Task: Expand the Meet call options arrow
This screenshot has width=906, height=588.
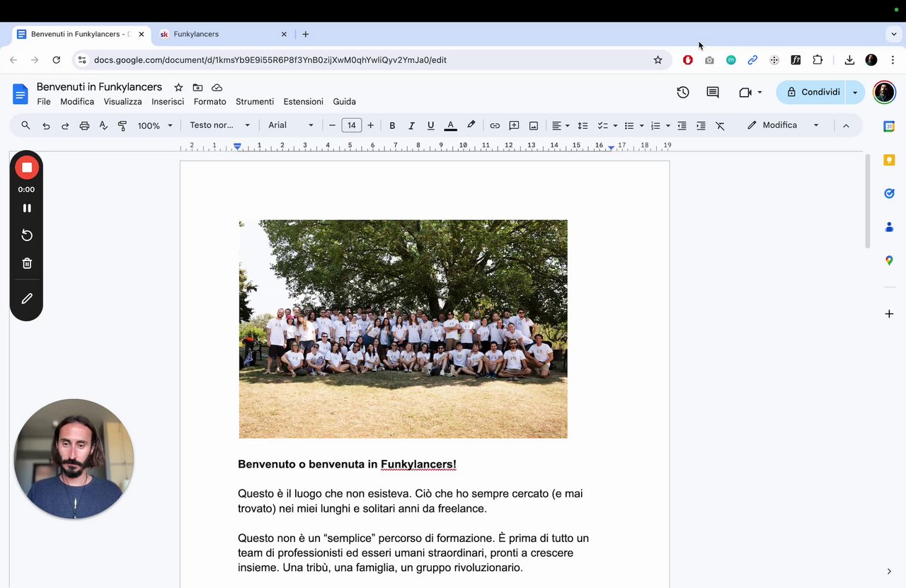Action: (x=760, y=92)
